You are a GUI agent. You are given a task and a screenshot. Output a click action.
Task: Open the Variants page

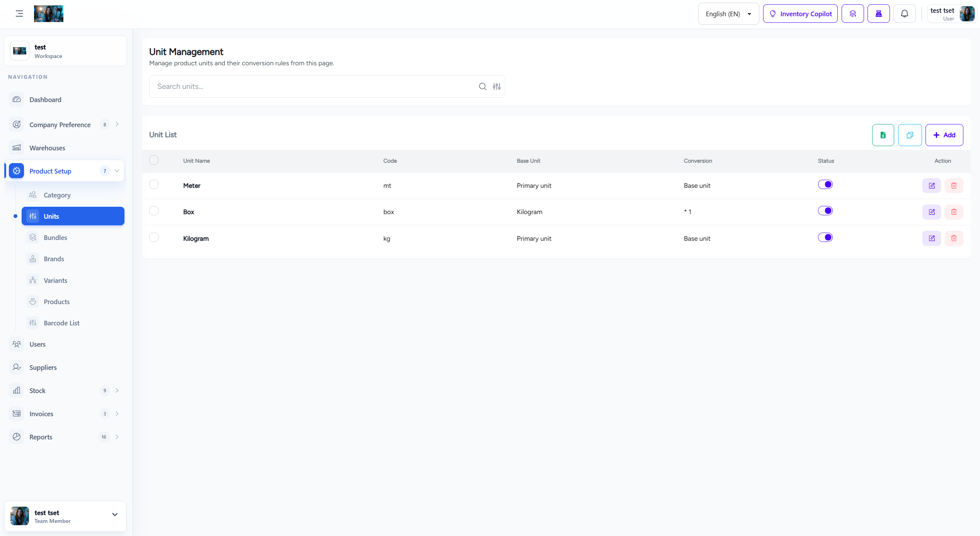(x=73, y=280)
